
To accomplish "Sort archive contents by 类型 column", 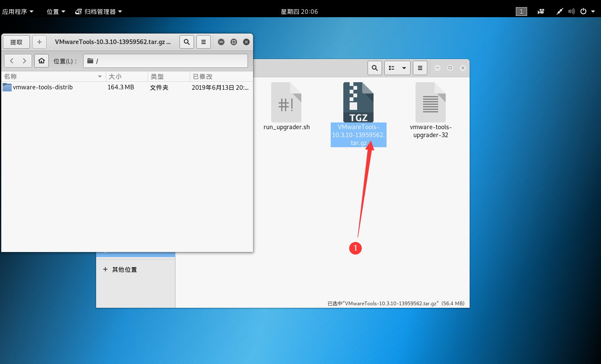I will (x=169, y=76).
